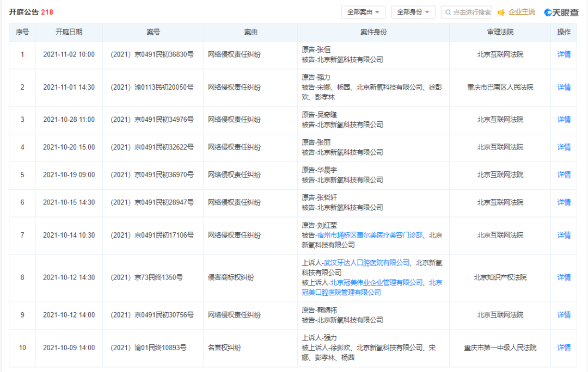
Task: Click the 天眼查 logo
Action: [x=561, y=13]
